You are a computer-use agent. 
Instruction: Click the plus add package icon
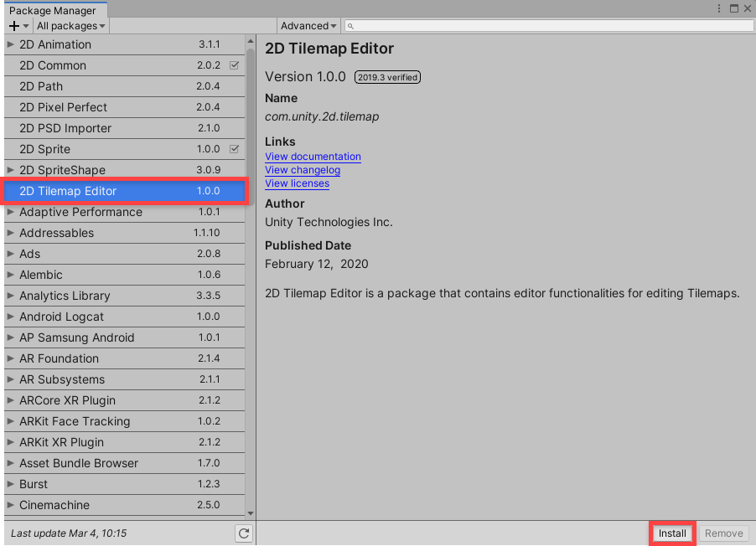tap(18, 26)
